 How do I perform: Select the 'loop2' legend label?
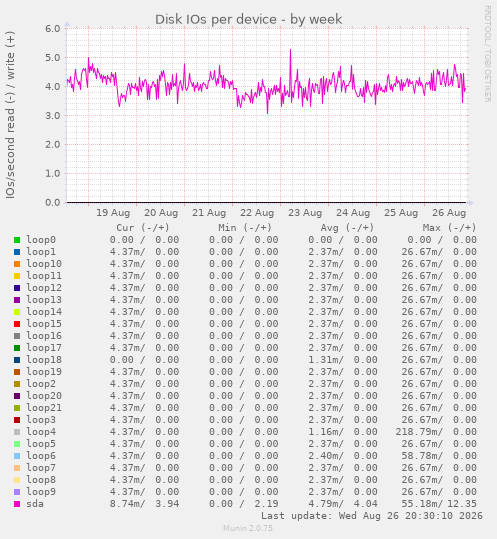(41, 384)
